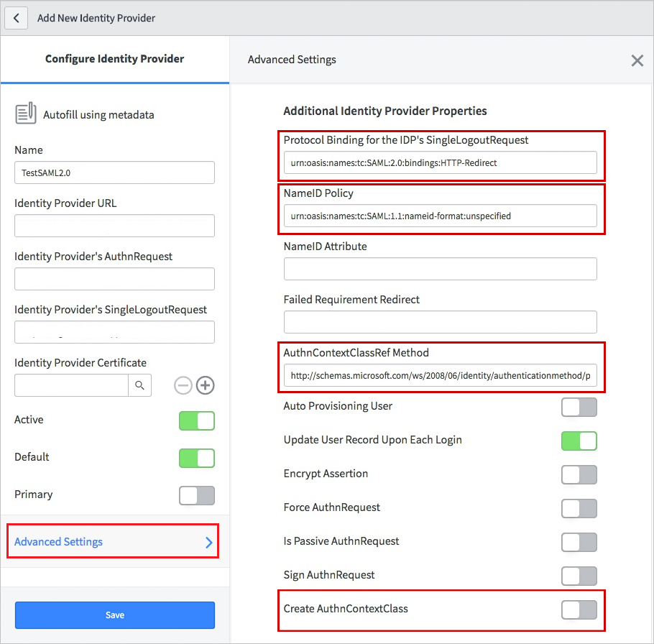This screenshot has height=644, width=654.
Task: Close the Advanced Settings panel
Action: point(637,60)
